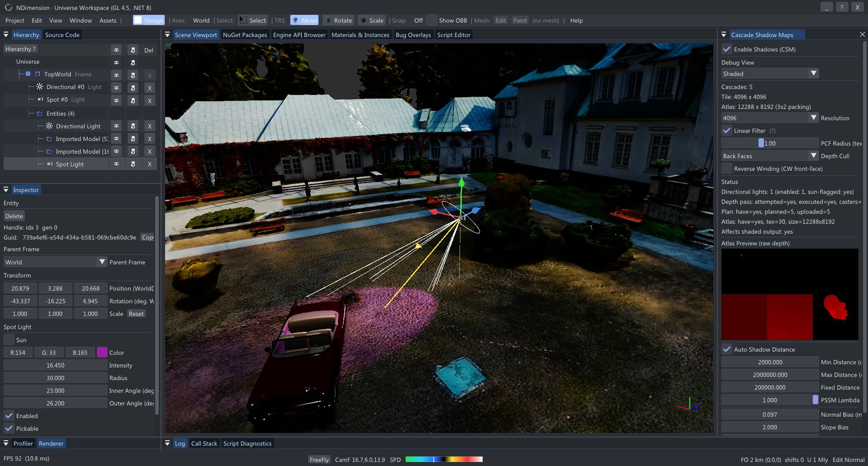Select the Select cursor tool
The width and height of the screenshot is (868, 466).
point(252,20)
